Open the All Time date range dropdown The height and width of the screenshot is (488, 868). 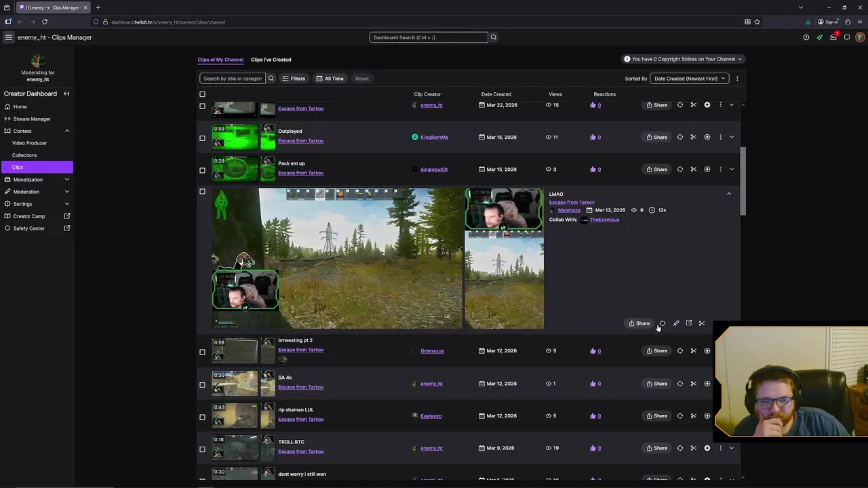[x=330, y=79]
